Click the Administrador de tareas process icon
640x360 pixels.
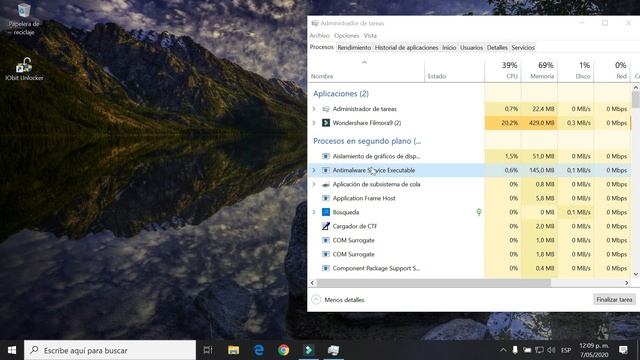point(326,109)
